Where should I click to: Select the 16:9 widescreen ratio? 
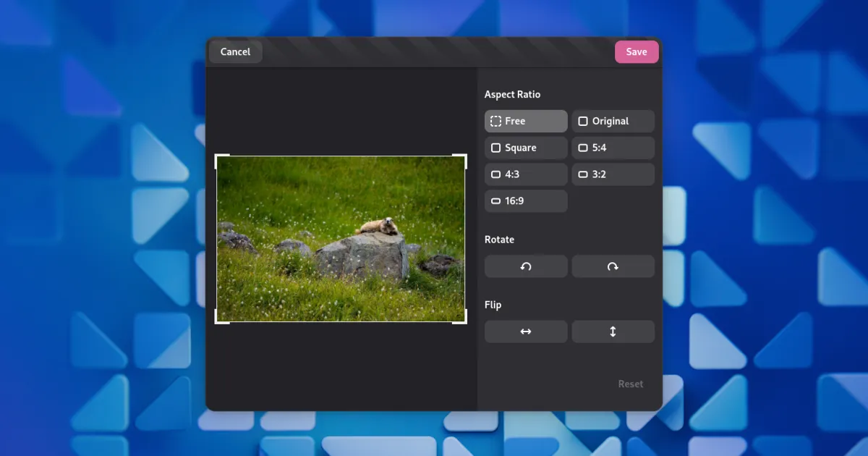526,201
